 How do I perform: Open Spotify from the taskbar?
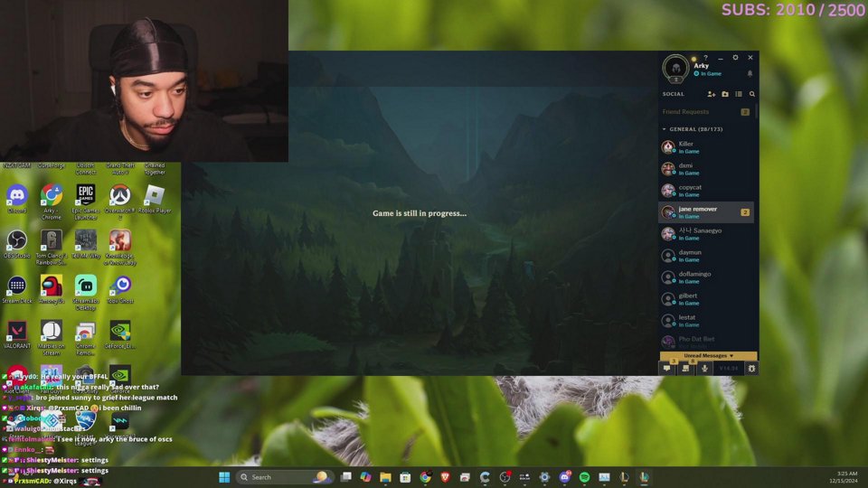coord(585,477)
